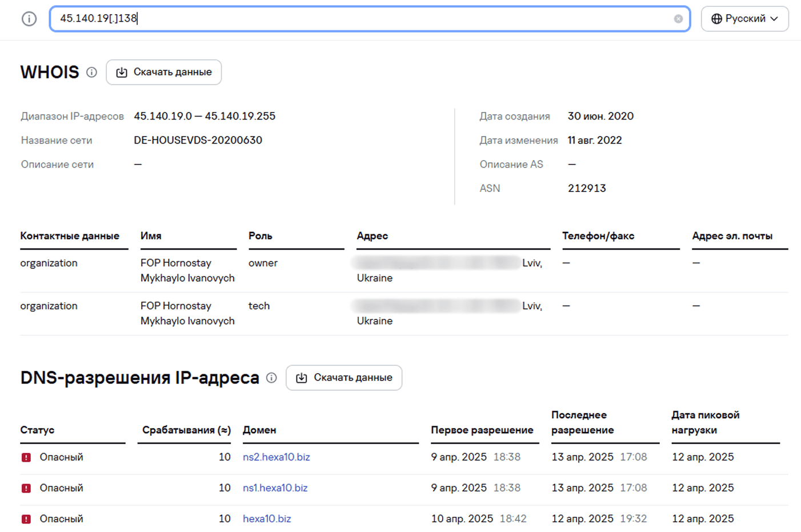Download WHOIS data with Скачать данные button
This screenshot has width=801, height=532.
(x=164, y=73)
